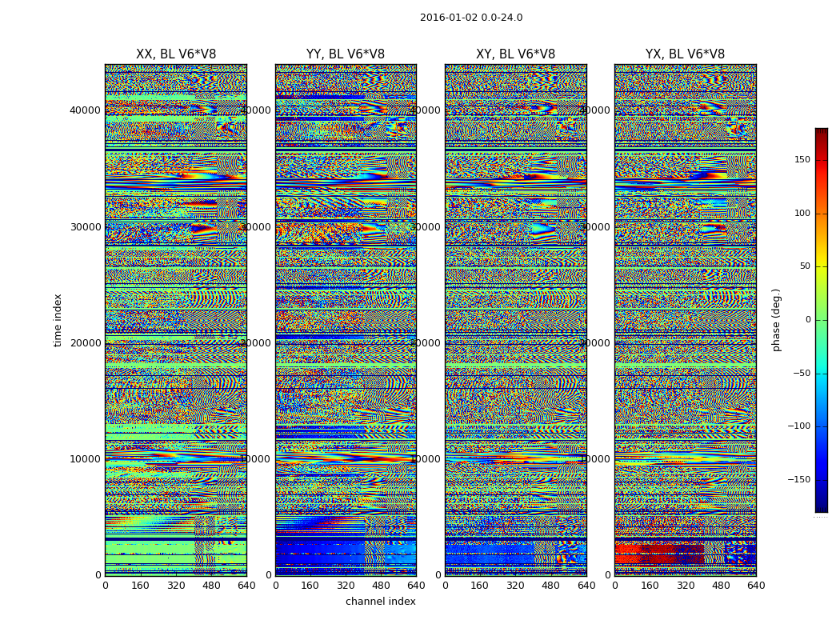Click the 480 x-tick label under the YX plot

click(721, 586)
